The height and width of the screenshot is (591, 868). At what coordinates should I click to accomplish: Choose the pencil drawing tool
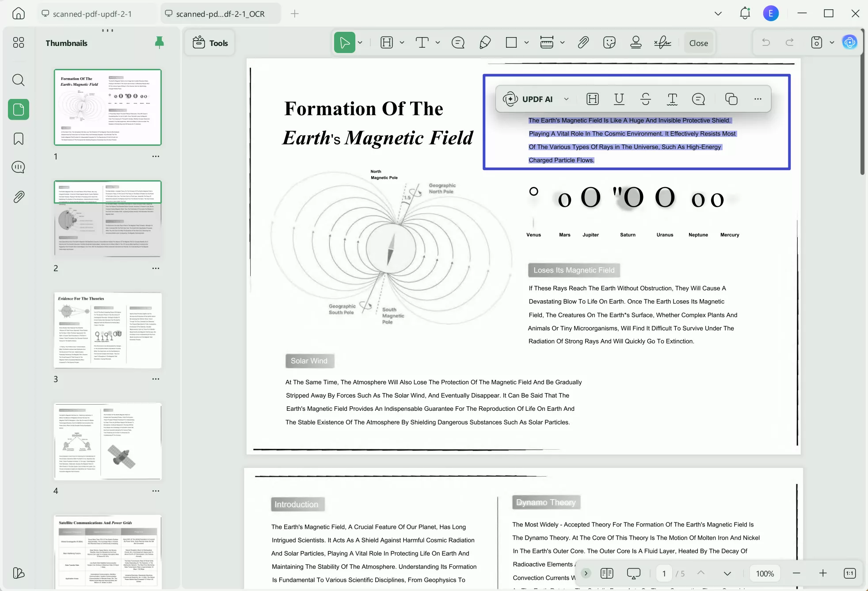point(485,43)
